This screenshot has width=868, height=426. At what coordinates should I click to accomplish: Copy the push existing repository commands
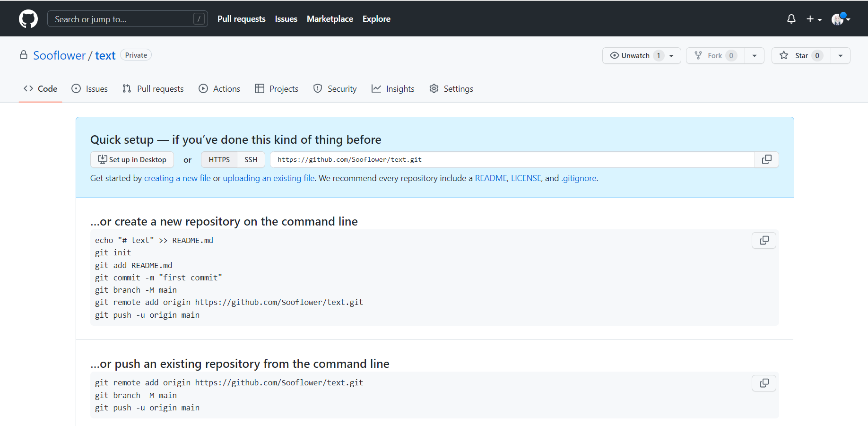764,383
